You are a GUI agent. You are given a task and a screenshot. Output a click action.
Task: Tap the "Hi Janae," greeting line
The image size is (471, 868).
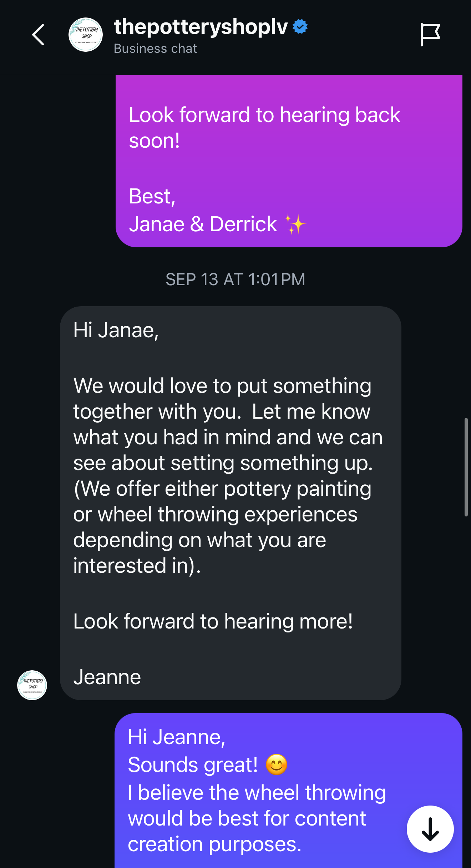116,330
